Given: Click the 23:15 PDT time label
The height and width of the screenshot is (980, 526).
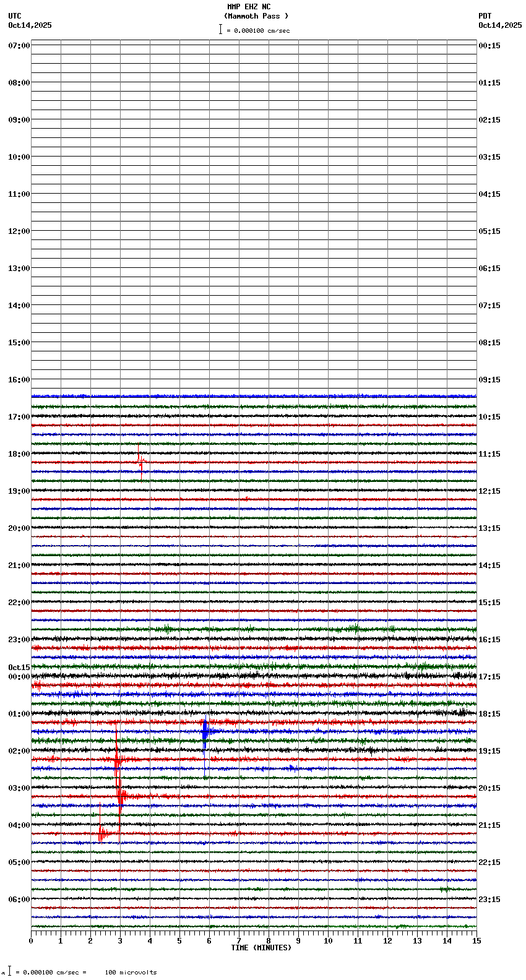Looking at the screenshot, I should tap(489, 900).
